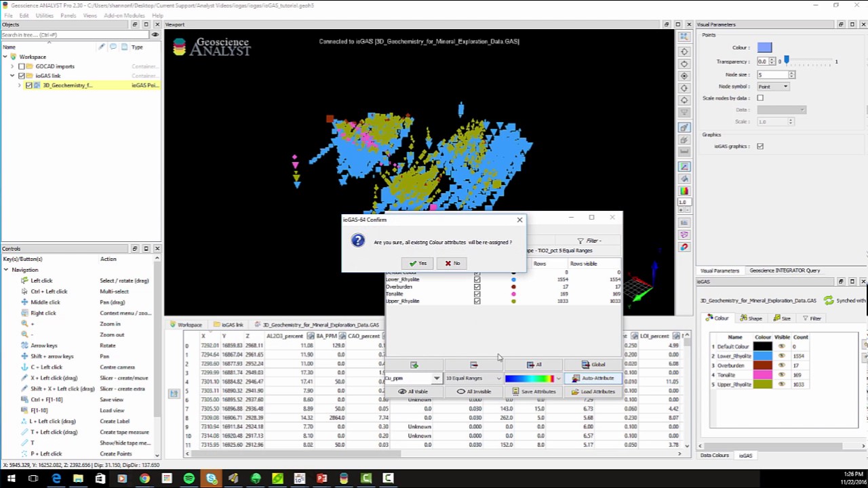This screenshot has height=488, width=868.
Task: Select the highlighted picking tool icon
Action: [x=684, y=127]
